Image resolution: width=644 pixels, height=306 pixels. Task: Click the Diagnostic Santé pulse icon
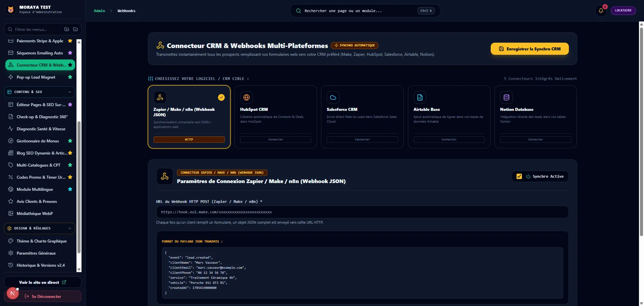[x=11, y=129]
